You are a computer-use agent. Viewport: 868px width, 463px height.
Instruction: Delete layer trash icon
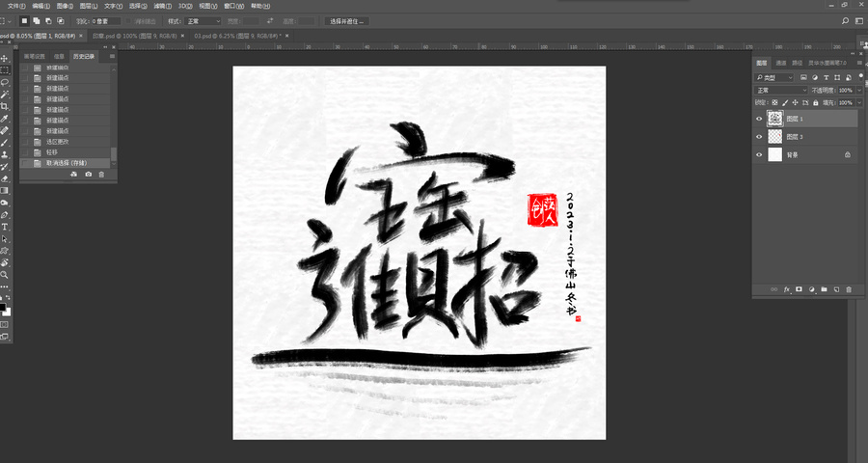point(849,289)
